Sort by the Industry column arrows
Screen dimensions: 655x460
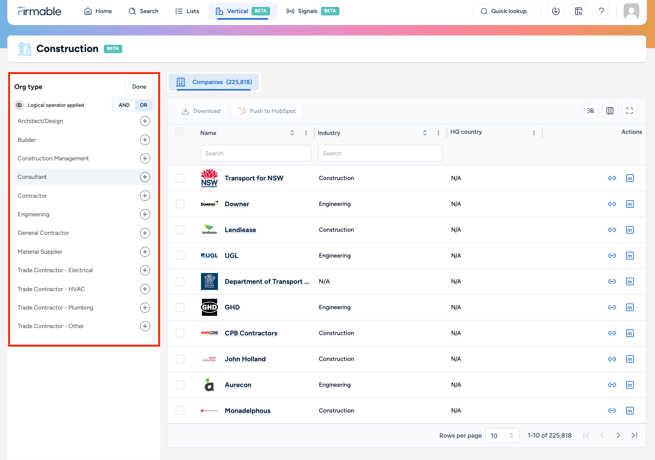click(424, 133)
